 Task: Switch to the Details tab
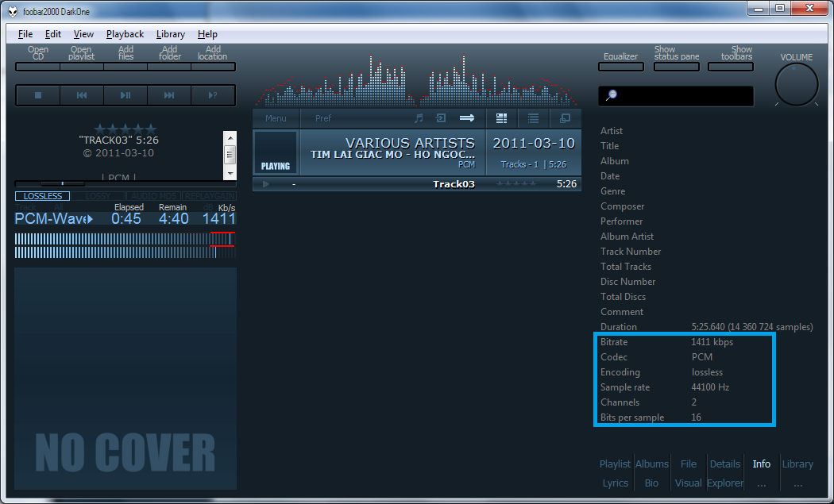point(725,464)
